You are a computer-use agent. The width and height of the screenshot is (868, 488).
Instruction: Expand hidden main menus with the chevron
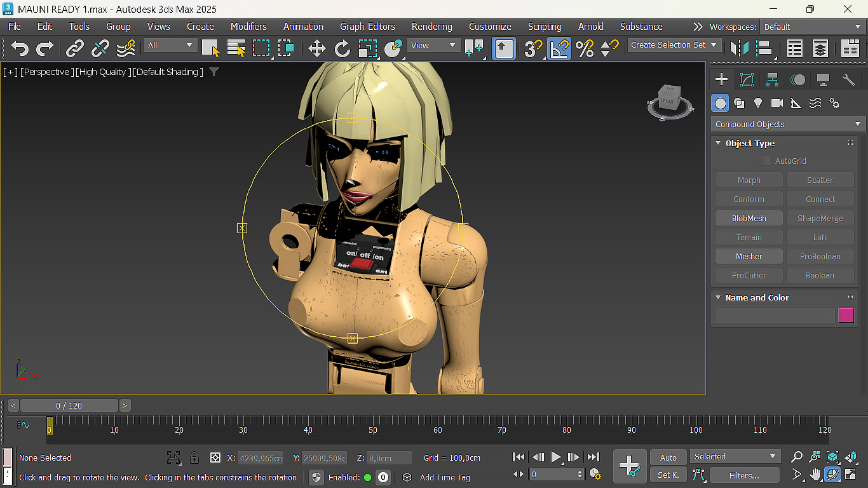(698, 27)
